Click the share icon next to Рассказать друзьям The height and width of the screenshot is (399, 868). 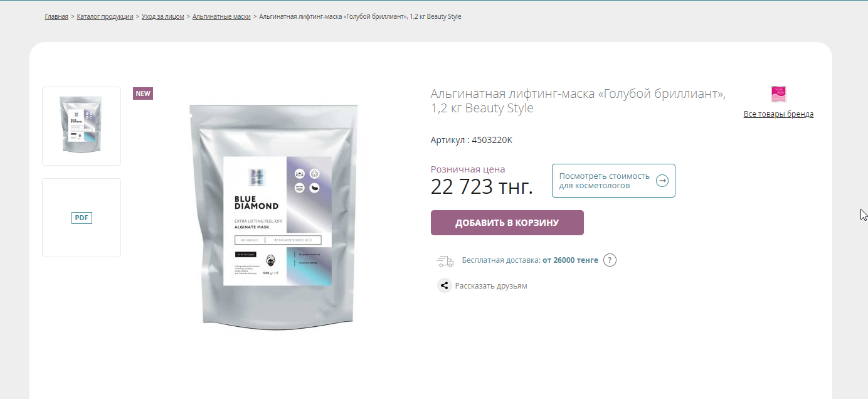pyautogui.click(x=444, y=285)
